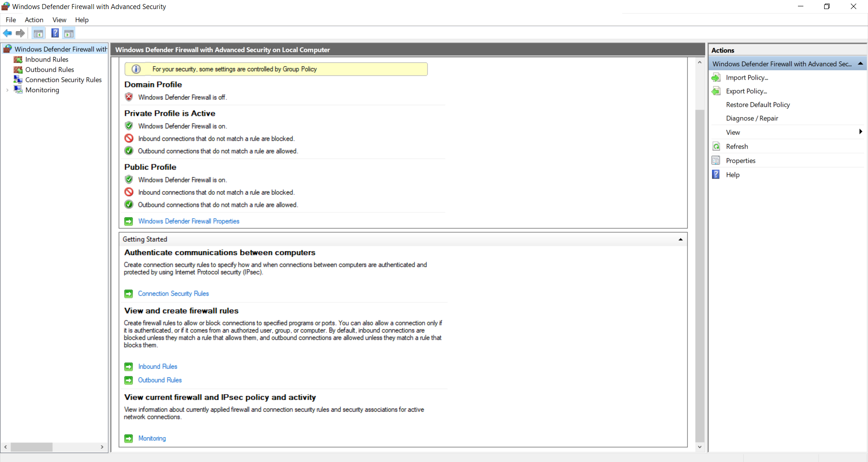Click the Connection Security Rules link

(x=173, y=294)
